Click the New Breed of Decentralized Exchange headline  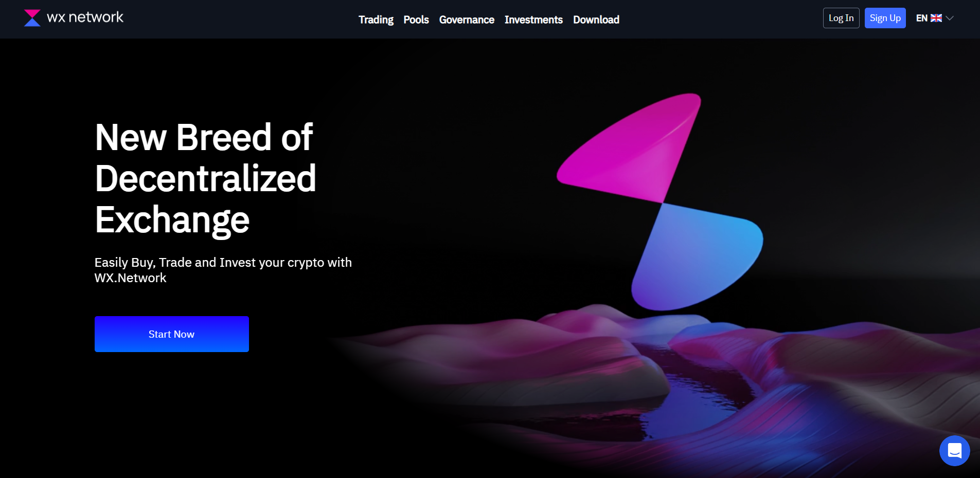coord(205,178)
